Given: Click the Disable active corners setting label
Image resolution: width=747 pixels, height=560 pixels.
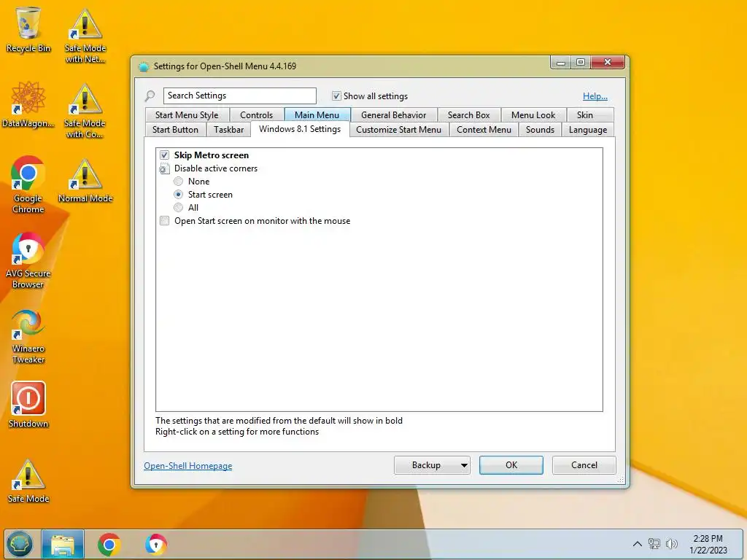Looking at the screenshot, I should (216, 168).
